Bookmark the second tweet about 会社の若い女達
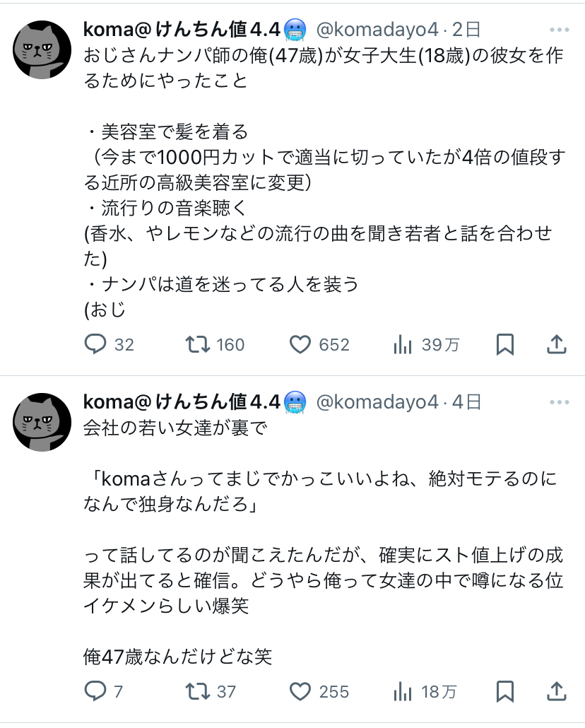 coord(505,691)
